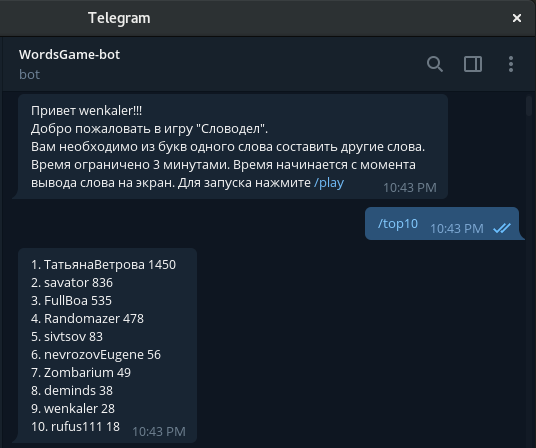Click the top-ten leaderboard message bubble
The width and height of the screenshot is (536, 448).
pyautogui.click(x=107, y=345)
